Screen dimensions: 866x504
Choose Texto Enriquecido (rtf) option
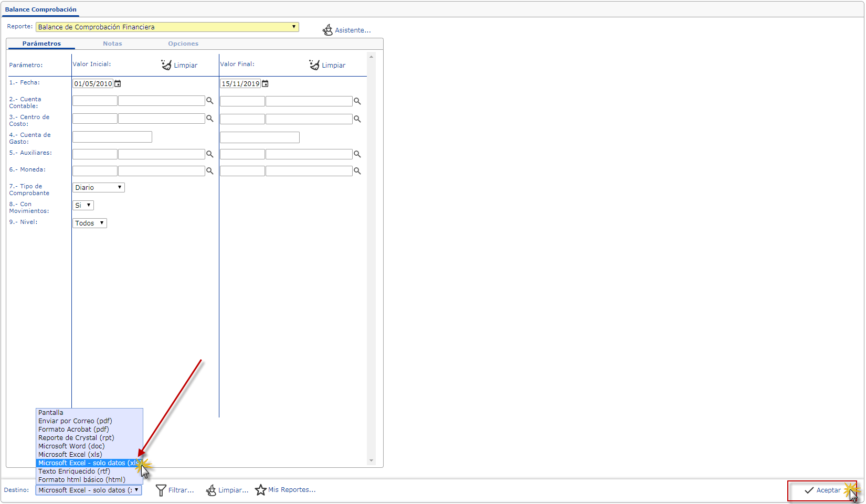click(x=89, y=471)
